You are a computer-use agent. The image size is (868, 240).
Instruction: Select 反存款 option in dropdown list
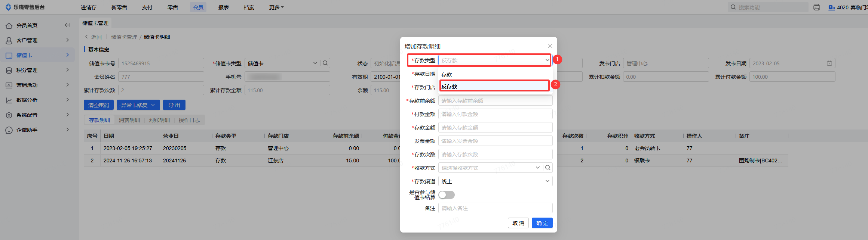[x=494, y=87]
